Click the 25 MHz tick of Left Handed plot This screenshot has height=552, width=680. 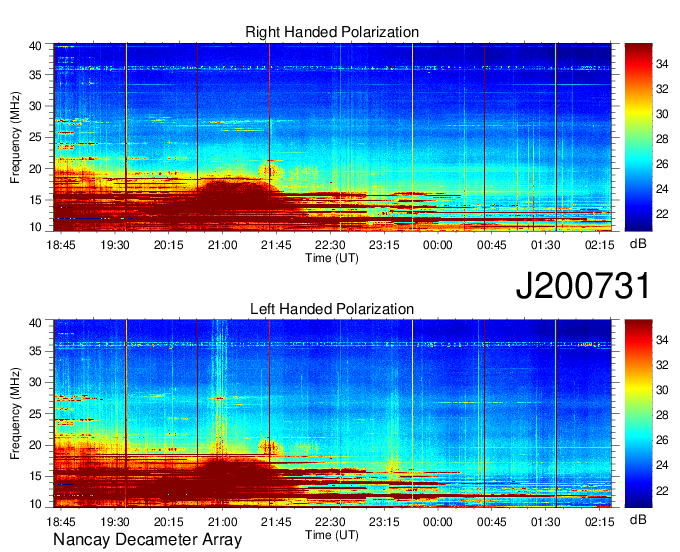pyautogui.click(x=36, y=414)
